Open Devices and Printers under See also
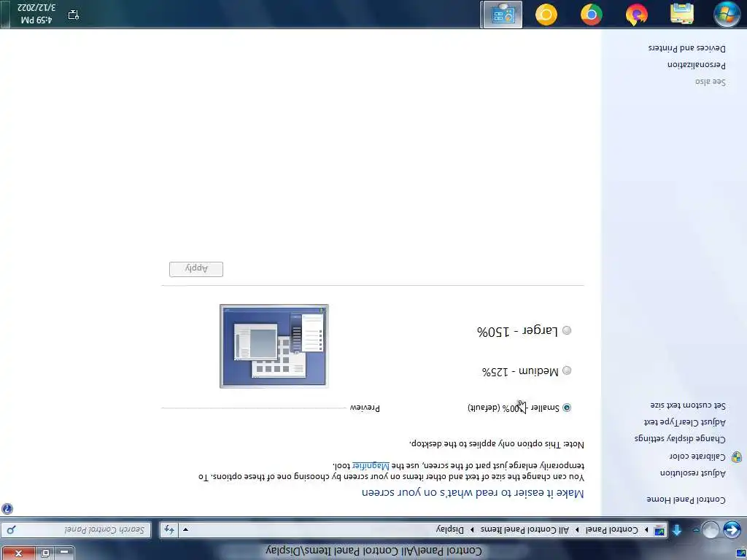747x560 pixels. [687, 48]
